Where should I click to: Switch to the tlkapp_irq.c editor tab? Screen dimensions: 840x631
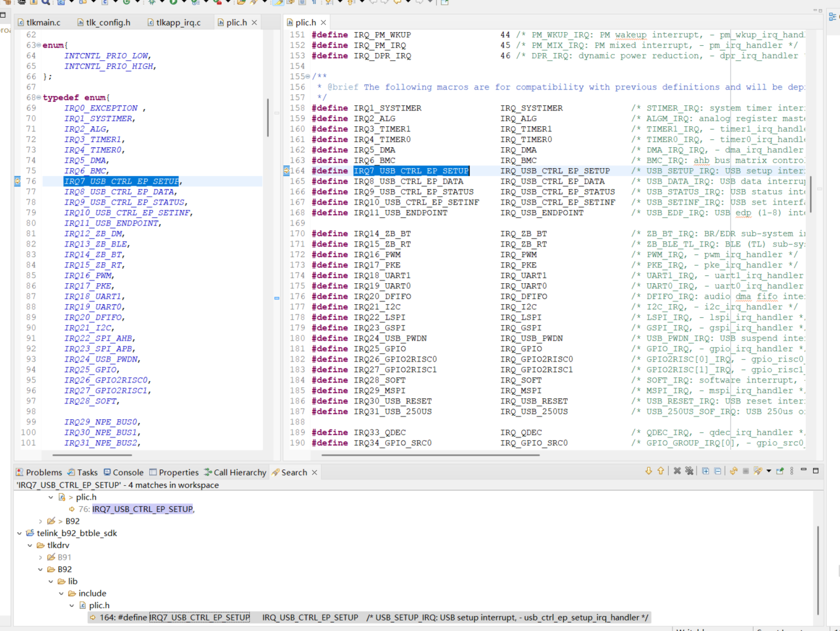click(173, 22)
